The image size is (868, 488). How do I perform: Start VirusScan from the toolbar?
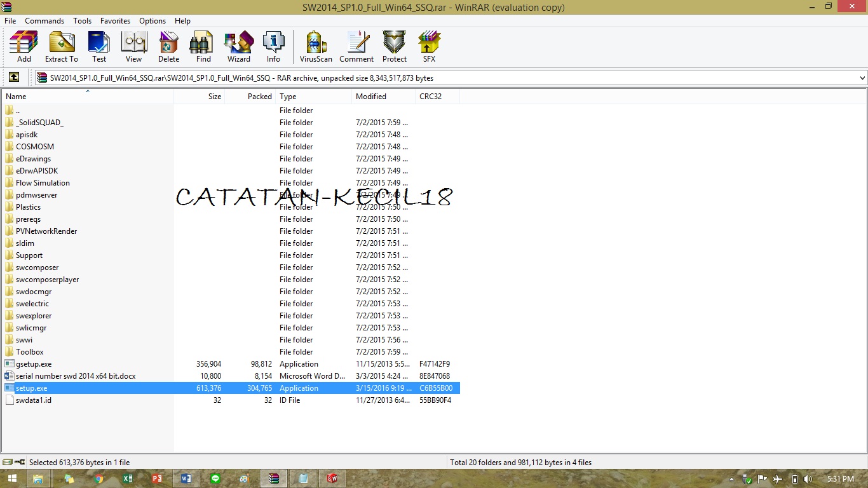[316, 47]
